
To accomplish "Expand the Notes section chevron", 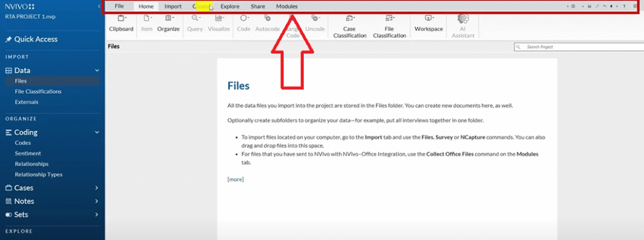I will tap(97, 202).
